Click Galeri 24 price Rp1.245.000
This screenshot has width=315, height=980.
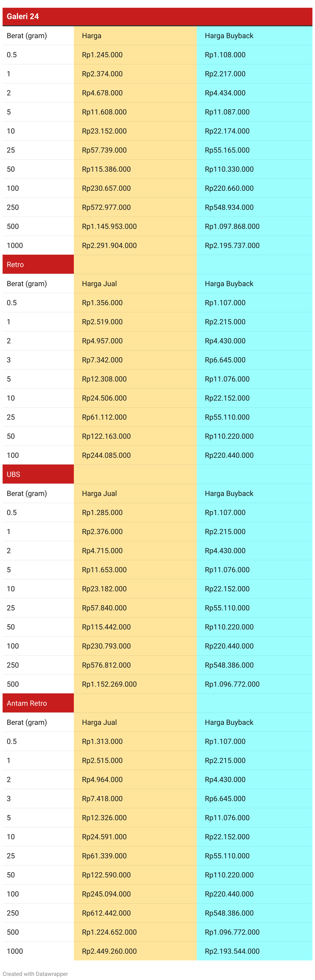102,55
